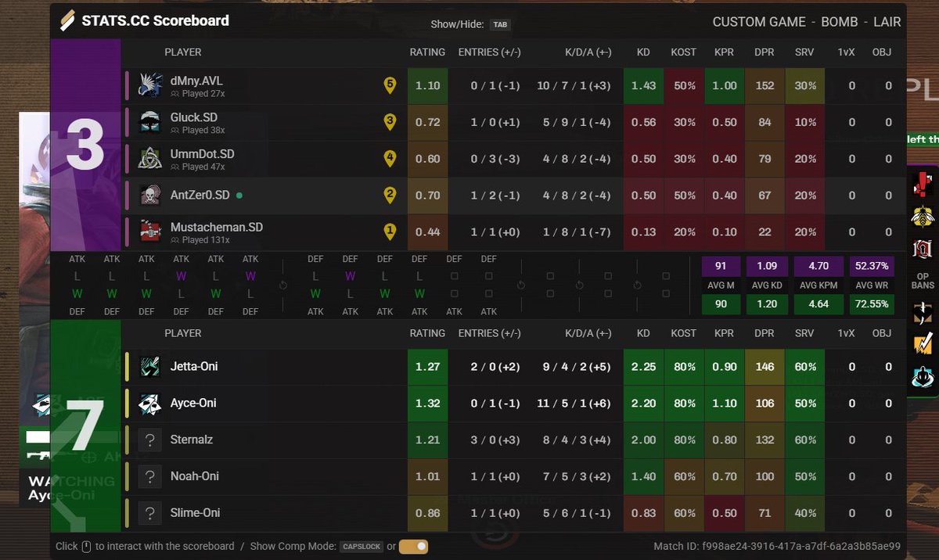The image size is (939, 560).
Task: Sort purple team by the KOST column header
Action: 683,52
